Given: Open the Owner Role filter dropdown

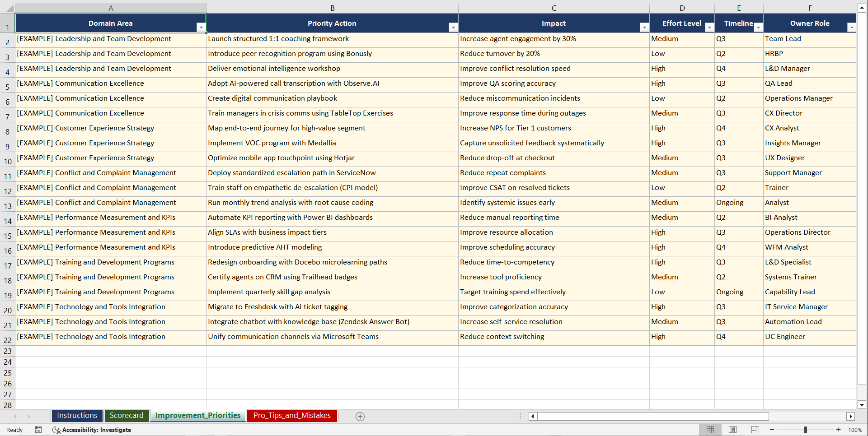Looking at the screenshot, I should (x=852, y=27).
